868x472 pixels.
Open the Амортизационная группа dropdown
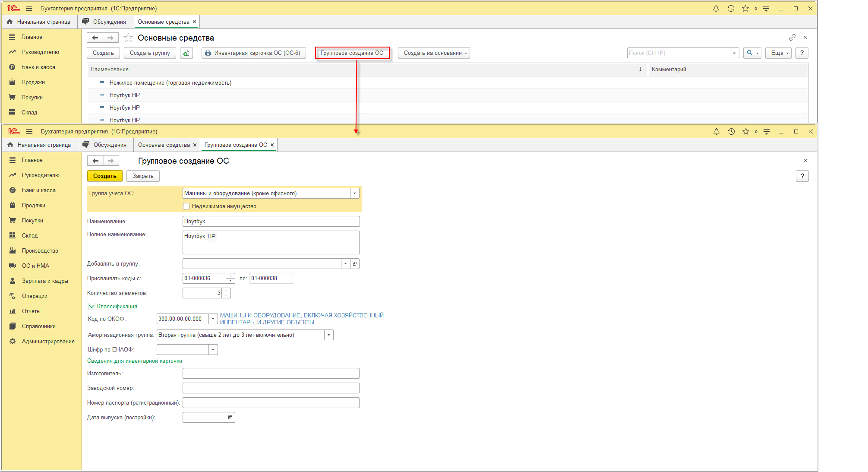[x=328, y=335]
